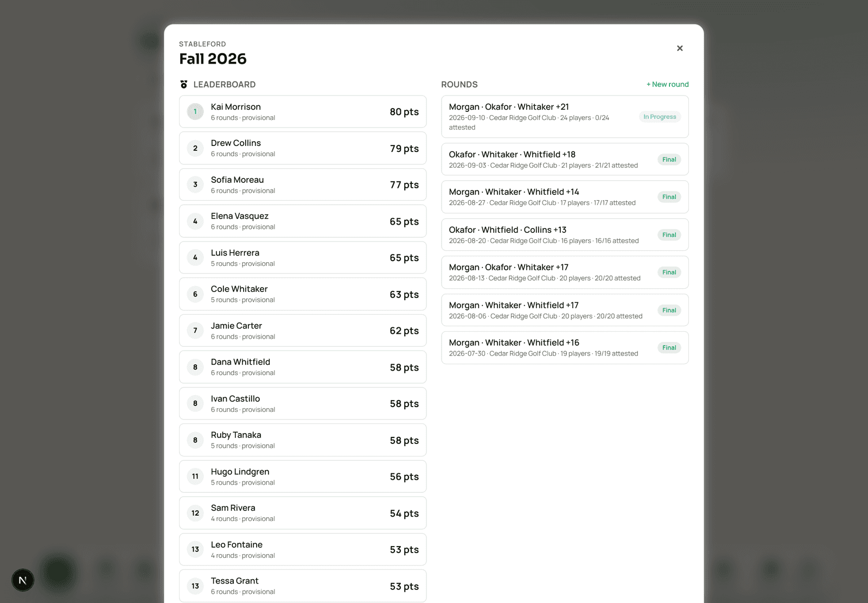Image resolution: width=868 pixels, height=603 pixels.
Task: Select Sam Rivera leaderboard row
Action: pyautogui.click(x=303, y=513)
